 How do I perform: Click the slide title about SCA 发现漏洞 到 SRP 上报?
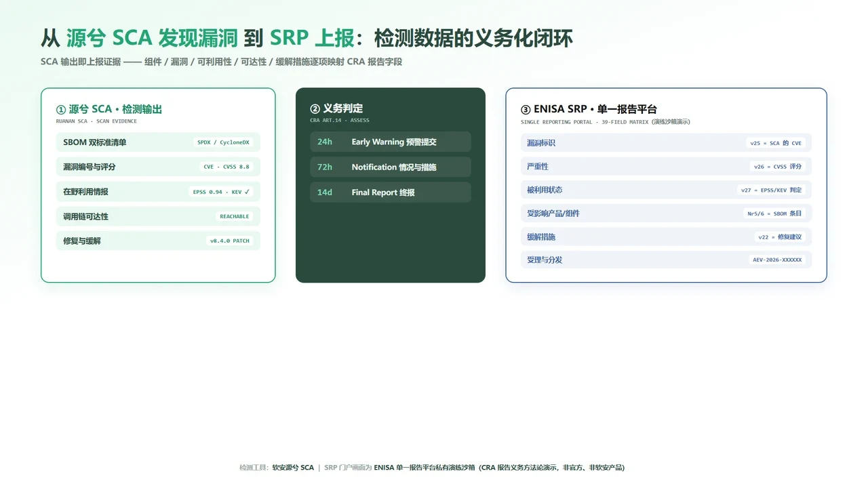click(307, 38)
